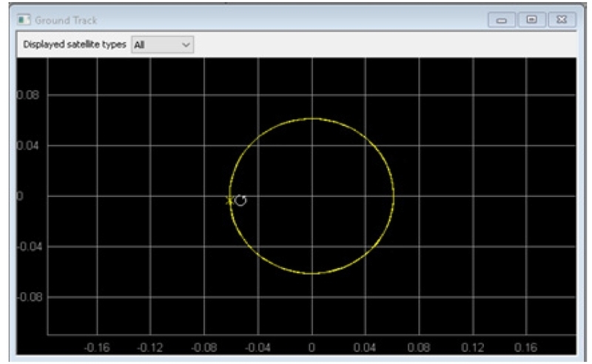Open the Displayed satellite types dropdown
Screen dimensions: 592x364
(x=162, y=45)
